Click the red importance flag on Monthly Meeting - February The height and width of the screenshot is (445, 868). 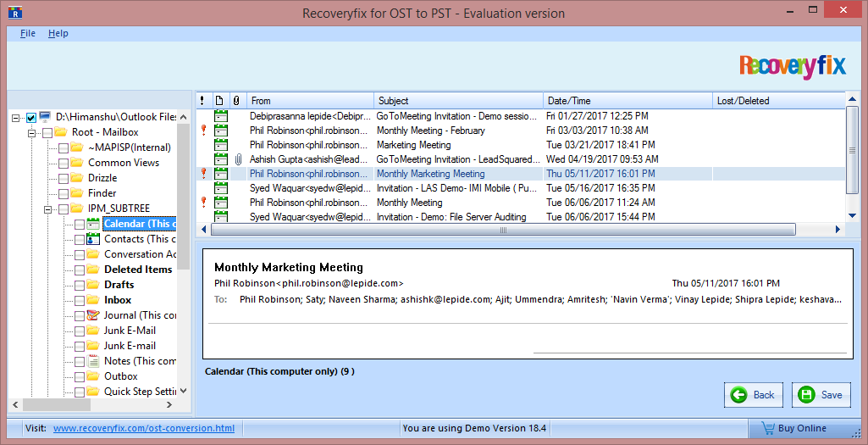tap(203, 131)
